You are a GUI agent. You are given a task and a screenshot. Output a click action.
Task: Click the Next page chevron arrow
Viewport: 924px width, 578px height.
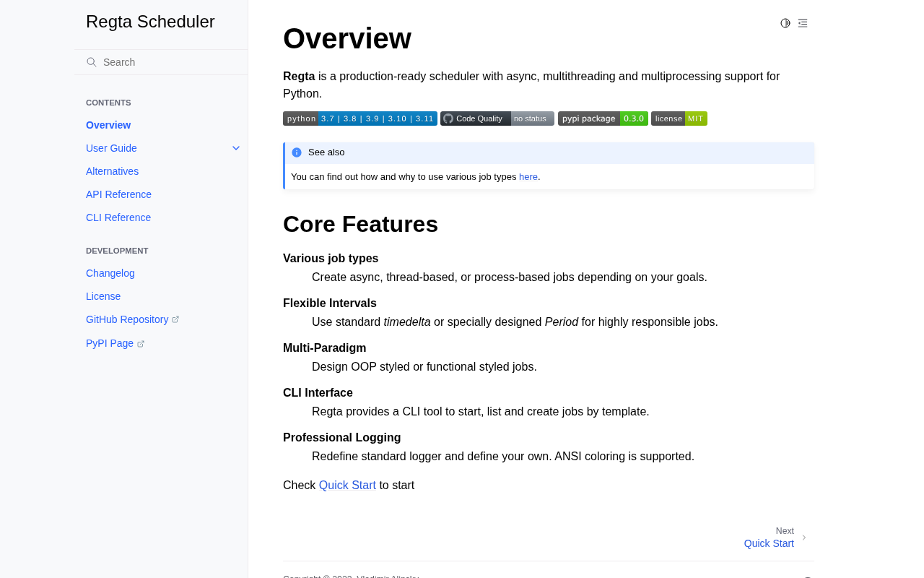[804, 538]
